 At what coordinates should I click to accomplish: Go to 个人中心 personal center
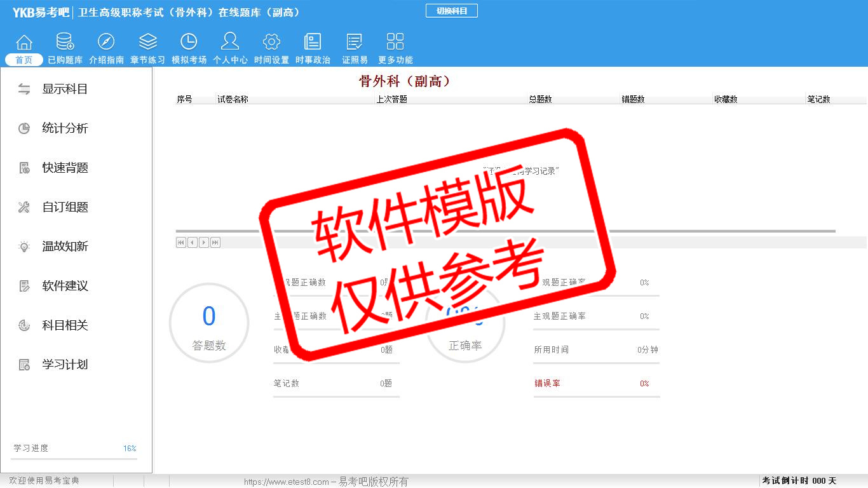click(230, 43)
